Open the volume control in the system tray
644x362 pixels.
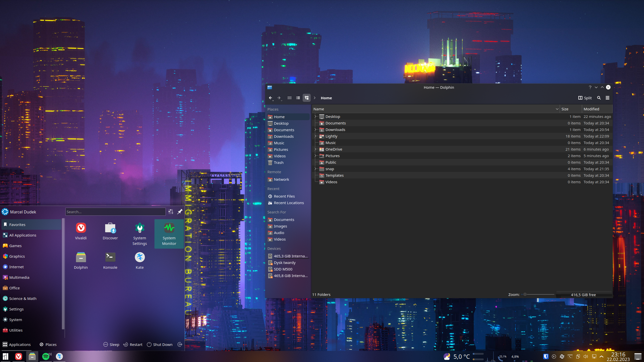click(586, 356)
